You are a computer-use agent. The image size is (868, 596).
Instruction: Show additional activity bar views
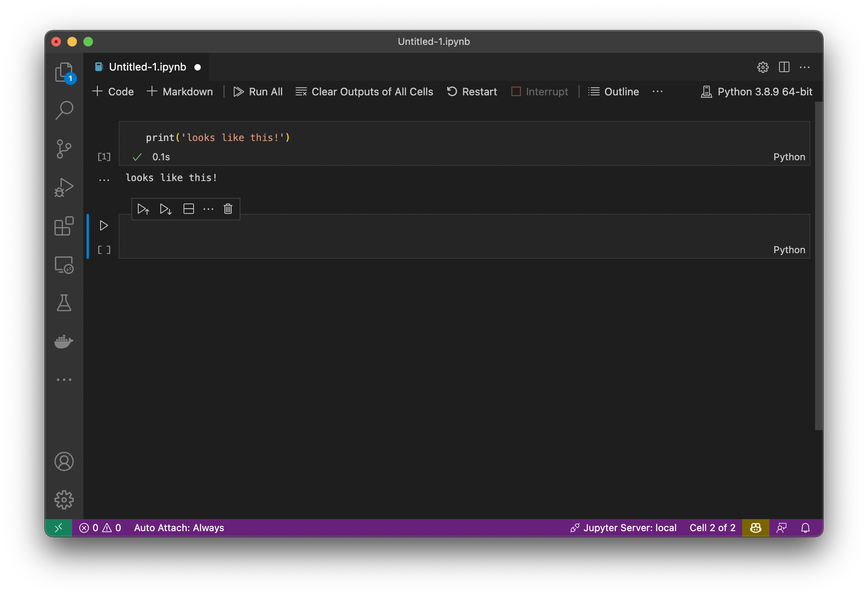64,380
